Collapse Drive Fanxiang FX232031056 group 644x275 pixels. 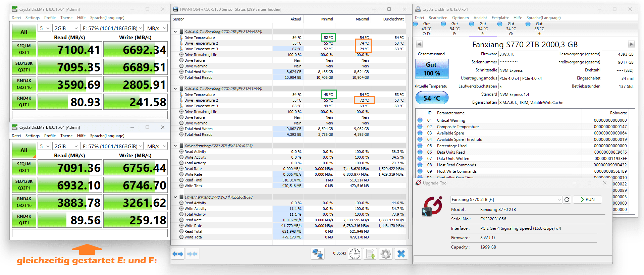point(175,197)
